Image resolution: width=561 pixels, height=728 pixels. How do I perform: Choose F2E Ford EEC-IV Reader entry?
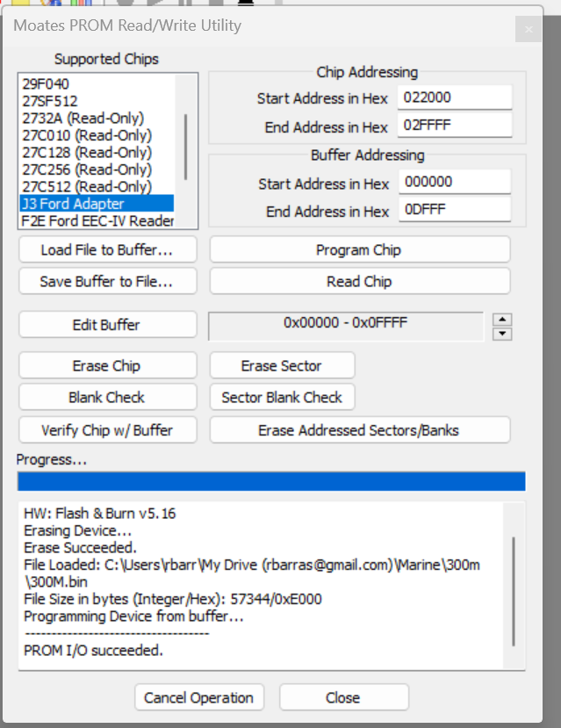pyautogui.click(x=97, y=221)
